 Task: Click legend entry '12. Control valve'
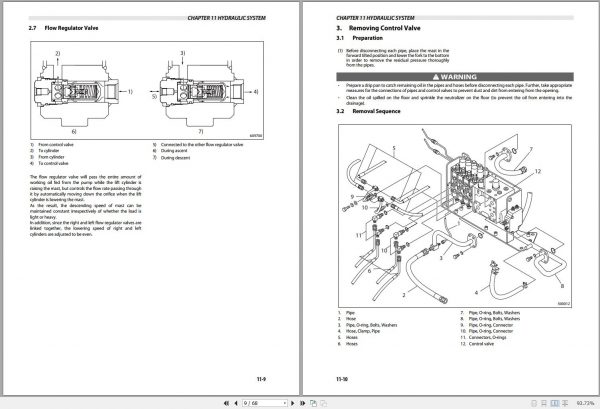[477, 344]
